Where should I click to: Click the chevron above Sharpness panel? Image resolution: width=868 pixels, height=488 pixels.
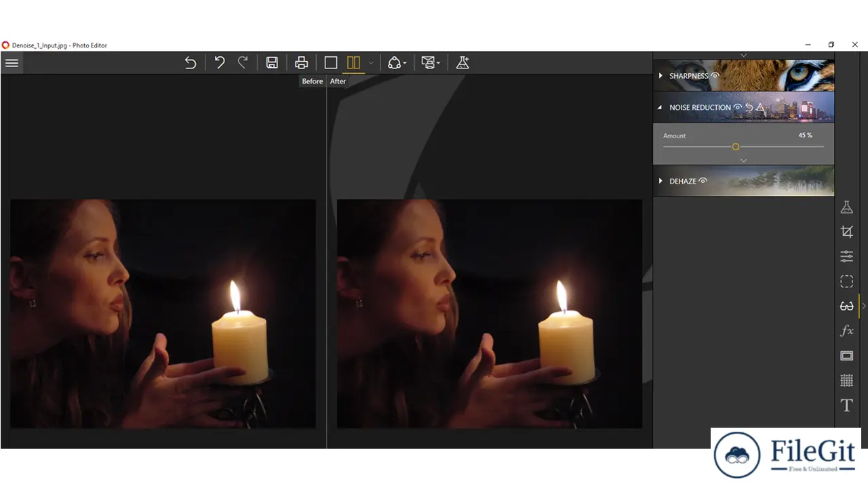click(x=744, y=55)
